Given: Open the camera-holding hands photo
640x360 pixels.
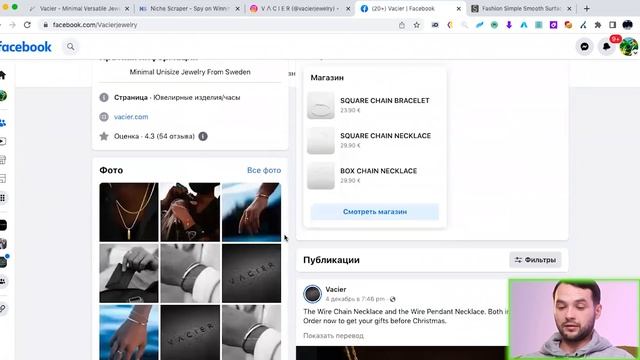Looking at the screenshot, I should coord(190,212).
